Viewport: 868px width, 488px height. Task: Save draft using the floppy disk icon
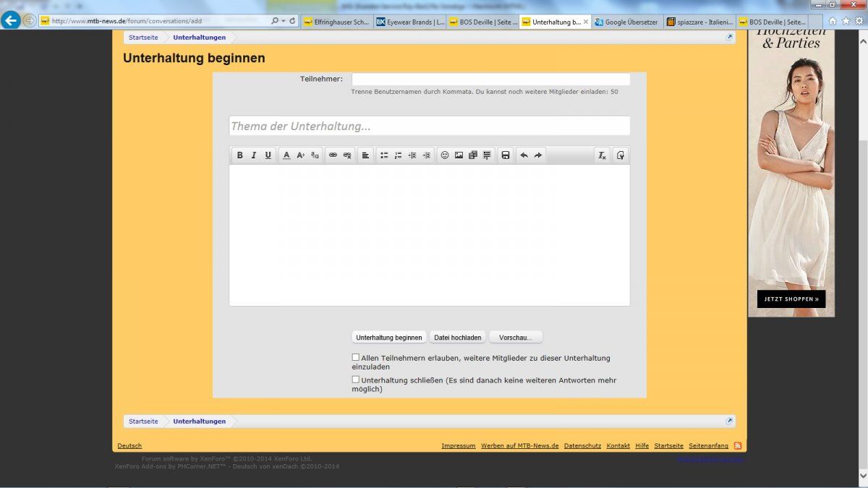(506, 155)
